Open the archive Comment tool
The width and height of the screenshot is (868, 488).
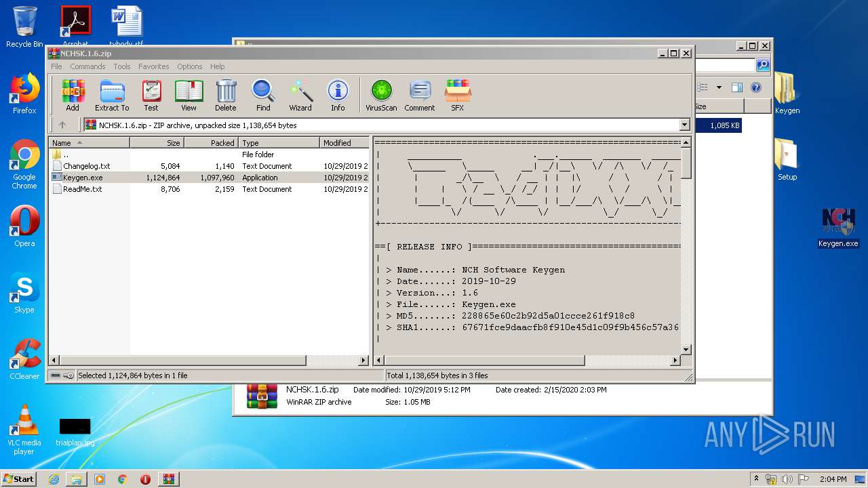(x=420, y=96)
